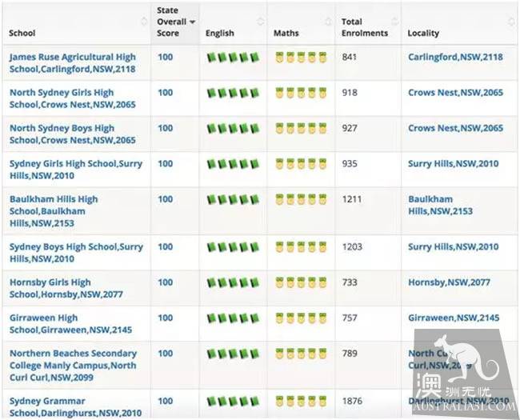Click English book rating icons in James Ruse row

pos(233,58)
